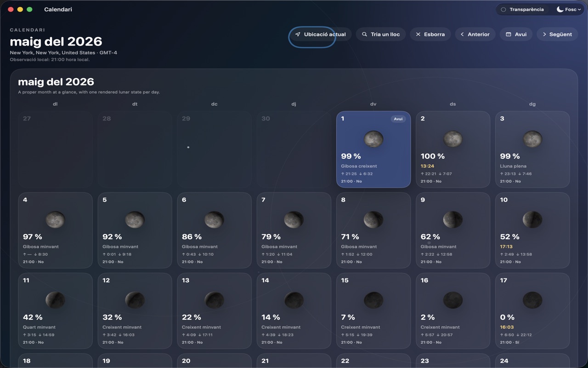Viewport: 588px width, 368px height.
Task: Click the 2 % value on day 16
Action: point(428,317)
